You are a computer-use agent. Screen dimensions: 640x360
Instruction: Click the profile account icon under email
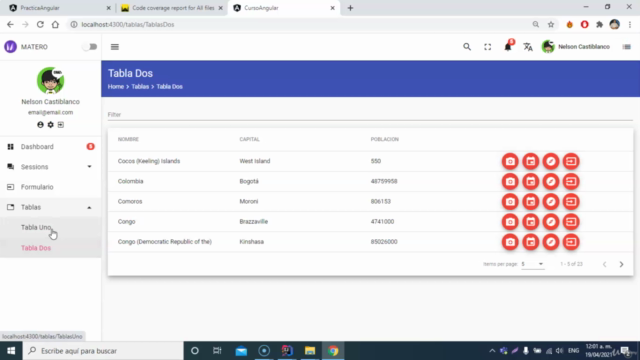(x=40, y=125)
